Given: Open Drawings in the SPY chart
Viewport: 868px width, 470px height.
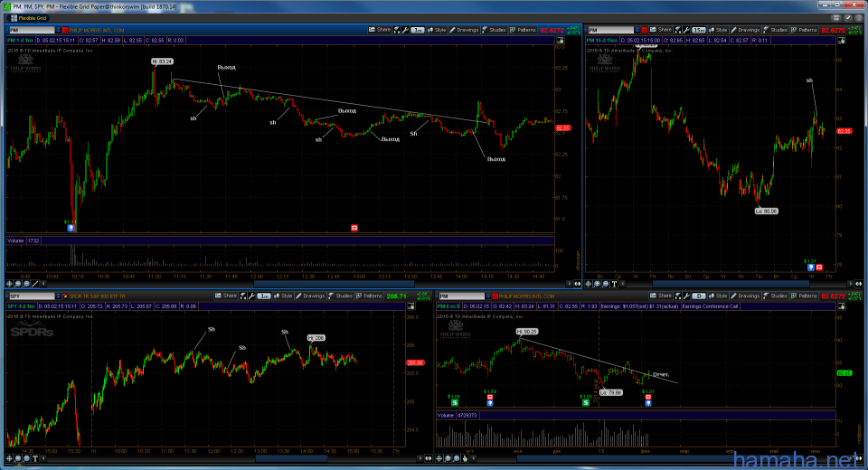Looking at the screenshot, I should point(310,296).
